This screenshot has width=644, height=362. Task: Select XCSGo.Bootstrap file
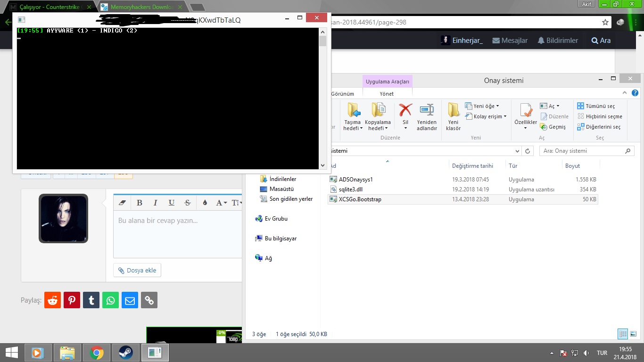[x=360, y=199]
